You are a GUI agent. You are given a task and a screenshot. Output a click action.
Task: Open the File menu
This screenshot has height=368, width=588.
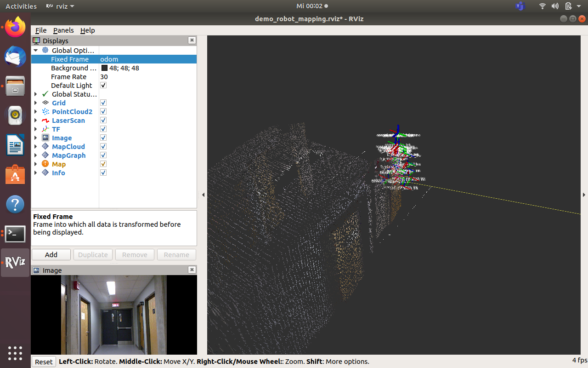[41, 30]
